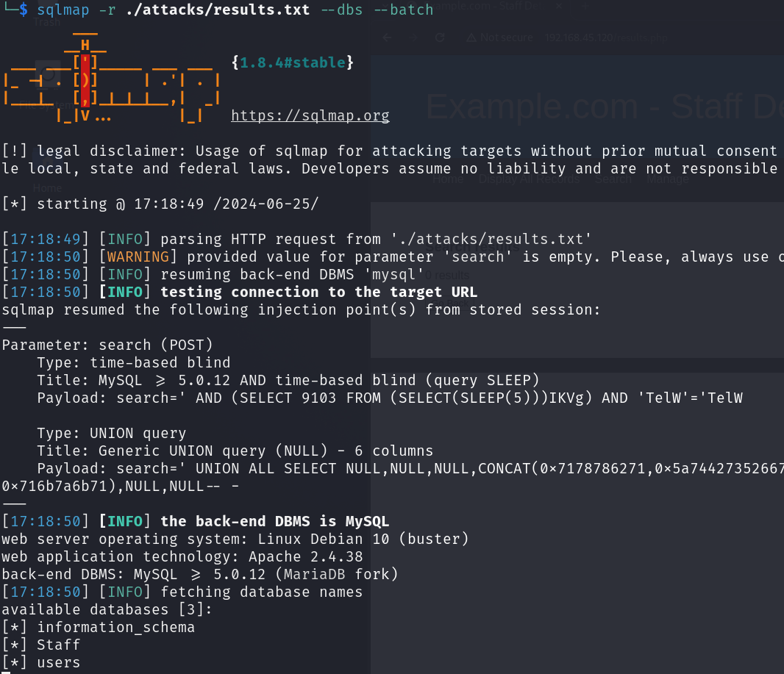
Task: Select the 'starting @ 17:18:49' line
Action: pos(160,204)
